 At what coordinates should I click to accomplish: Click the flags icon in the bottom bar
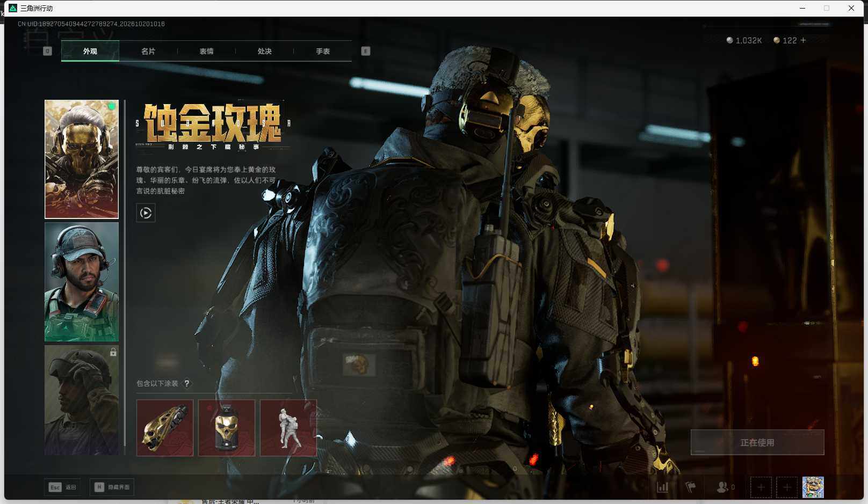tap(691, 487)
